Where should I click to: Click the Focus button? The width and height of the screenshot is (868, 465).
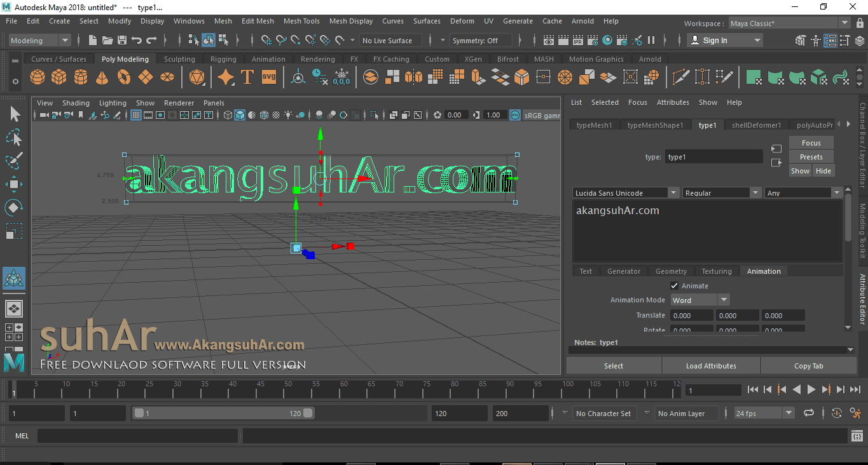pos(811,143)
